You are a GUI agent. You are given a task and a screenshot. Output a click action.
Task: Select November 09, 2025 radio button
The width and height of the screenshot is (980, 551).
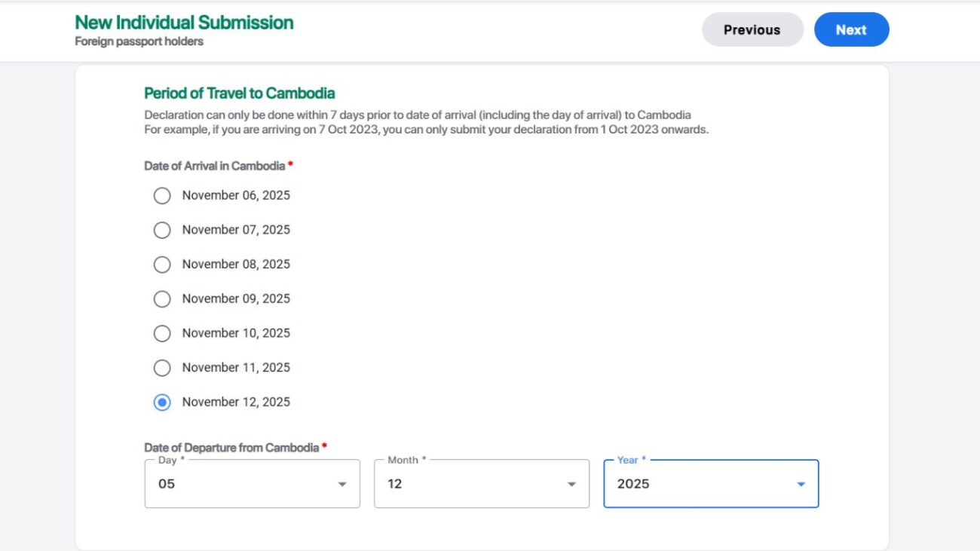162,299
